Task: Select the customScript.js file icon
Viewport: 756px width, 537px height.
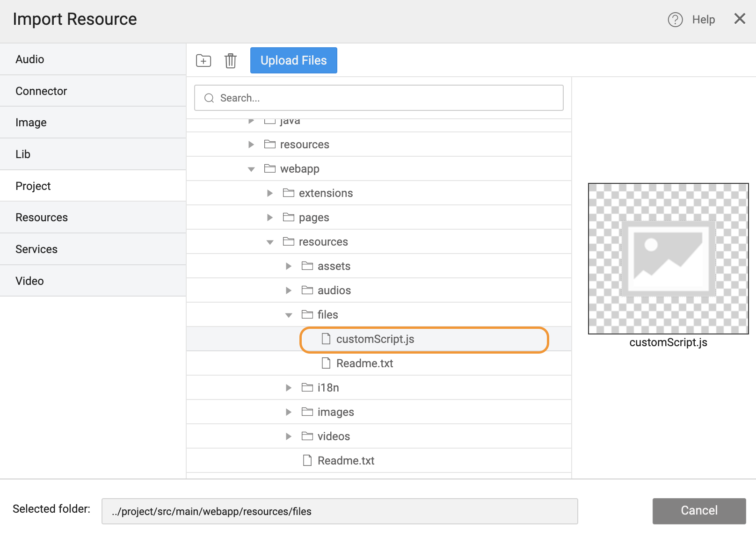Action: pos(326,339)
